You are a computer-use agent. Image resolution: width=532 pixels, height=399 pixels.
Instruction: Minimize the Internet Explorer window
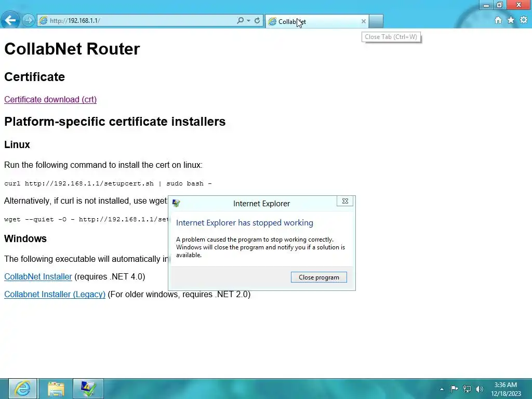[x=486, y=5]
